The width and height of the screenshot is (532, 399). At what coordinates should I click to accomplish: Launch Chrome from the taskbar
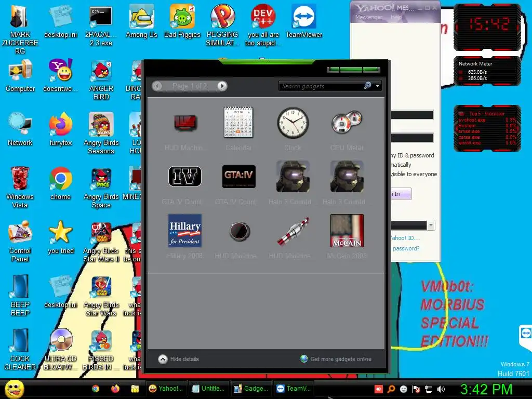tap(96, 389)
